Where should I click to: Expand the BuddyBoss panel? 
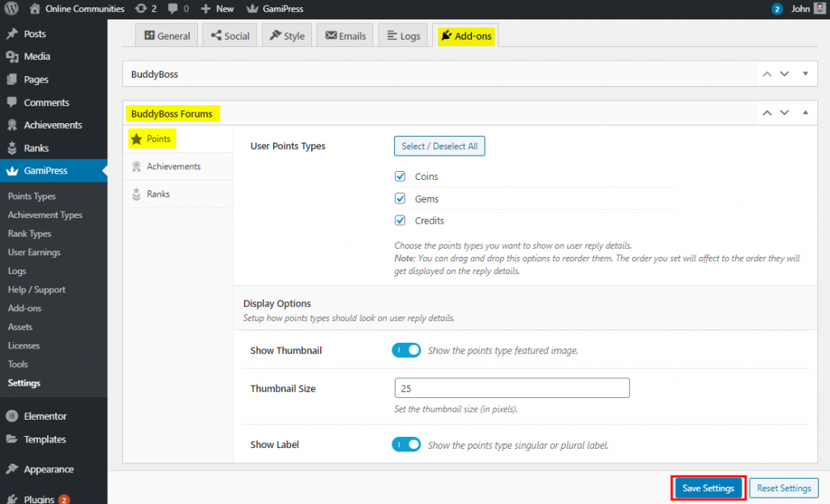click(x=806, y=73)
